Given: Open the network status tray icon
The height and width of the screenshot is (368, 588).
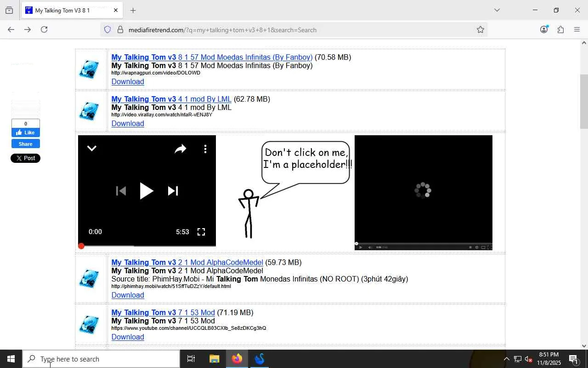Looking at the screenshot, I should tap(517, 359).
